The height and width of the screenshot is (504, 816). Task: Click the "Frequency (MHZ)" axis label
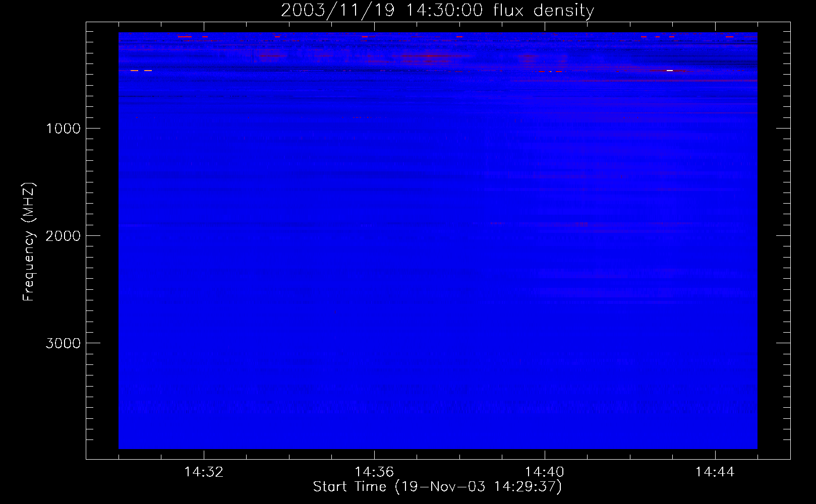click(29, 242)
